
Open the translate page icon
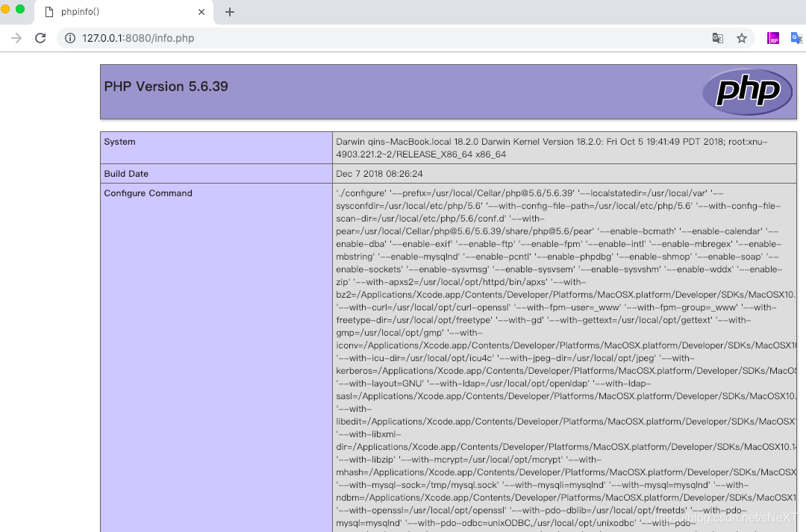718,38
